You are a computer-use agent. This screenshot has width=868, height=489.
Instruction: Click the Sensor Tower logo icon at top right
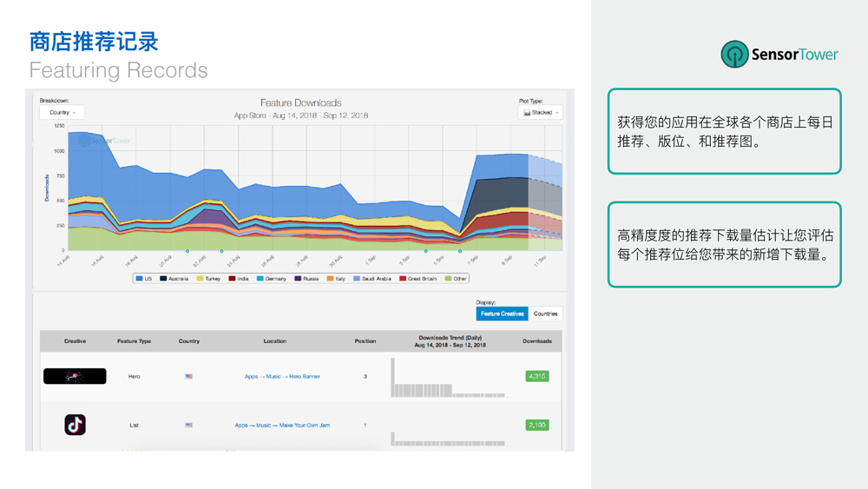click(734, 54)
